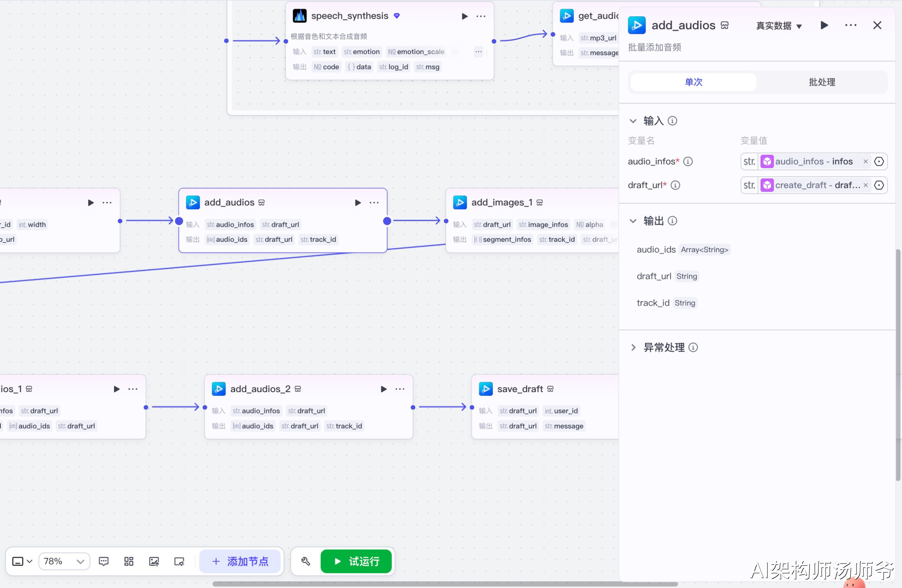902x588 pixels.
Task: Click the grid layout icon in bottom toolbar
Action: (x=129, y=561)
